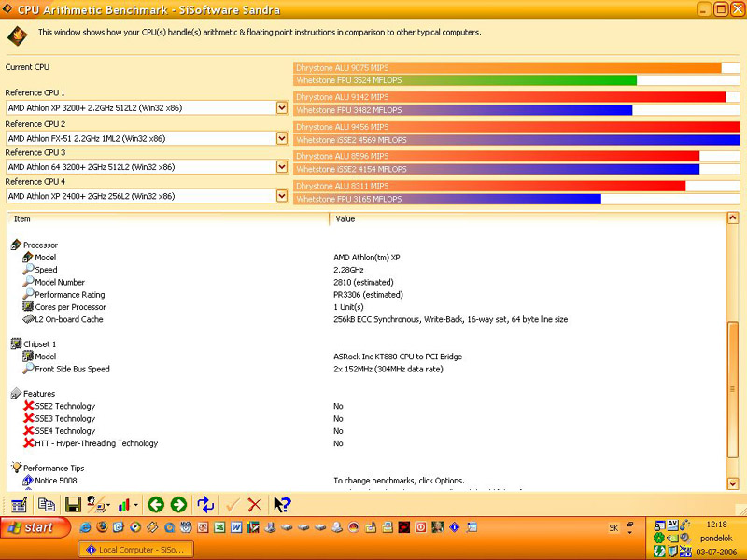Click Whetstone iSSE2 4154 MFLOPS bar

516,169
